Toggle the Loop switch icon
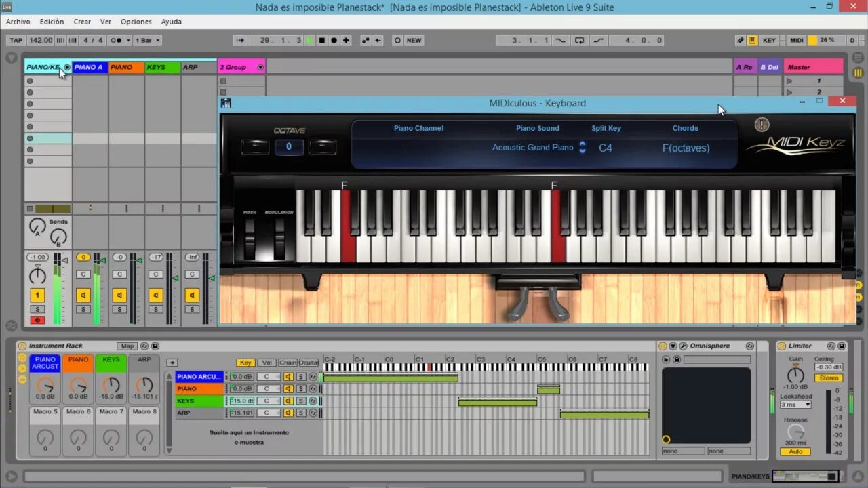868x488 pixels. [580, 40]
